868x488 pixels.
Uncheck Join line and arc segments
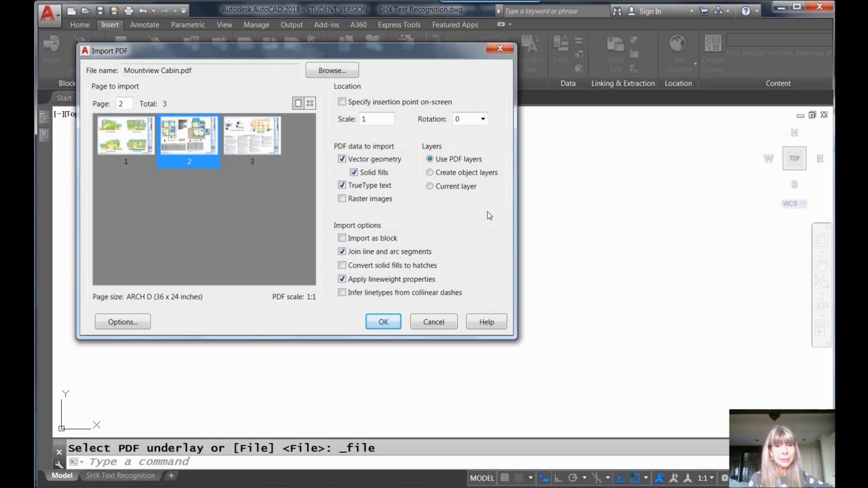342,251
